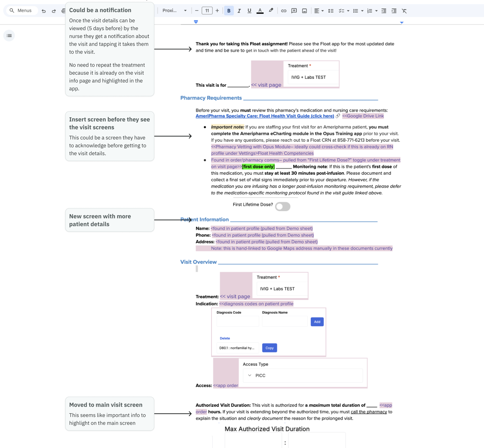This screenshot has height=448, width=484.
Task: Click the blue Copy button
Action: click(x=269, y=348)
